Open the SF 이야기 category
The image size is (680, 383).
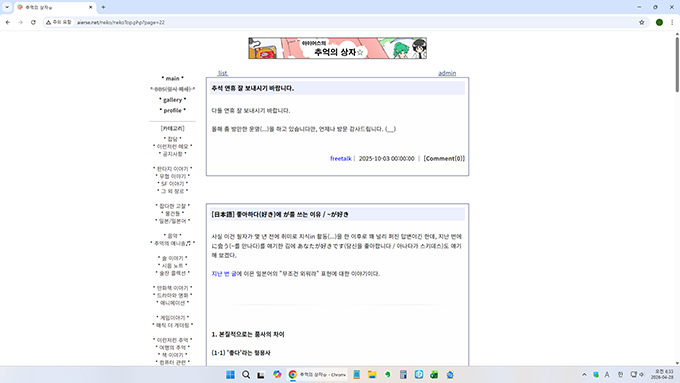point(173,184)
